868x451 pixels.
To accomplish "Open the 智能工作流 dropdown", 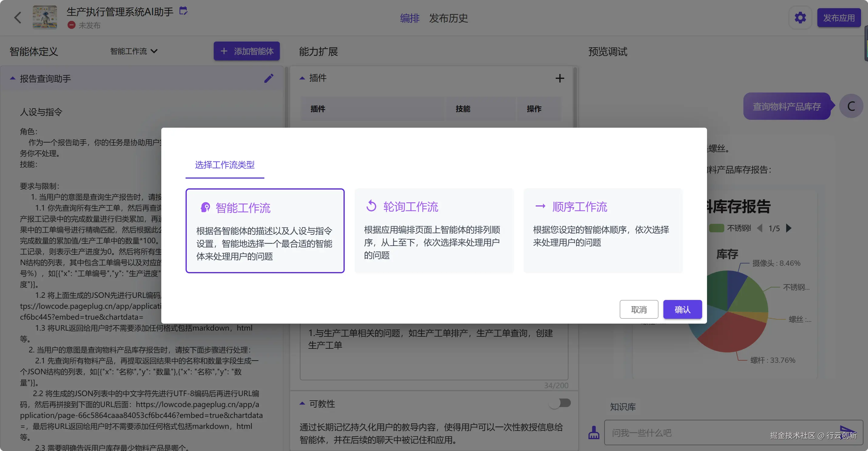I will pos(134,51).
